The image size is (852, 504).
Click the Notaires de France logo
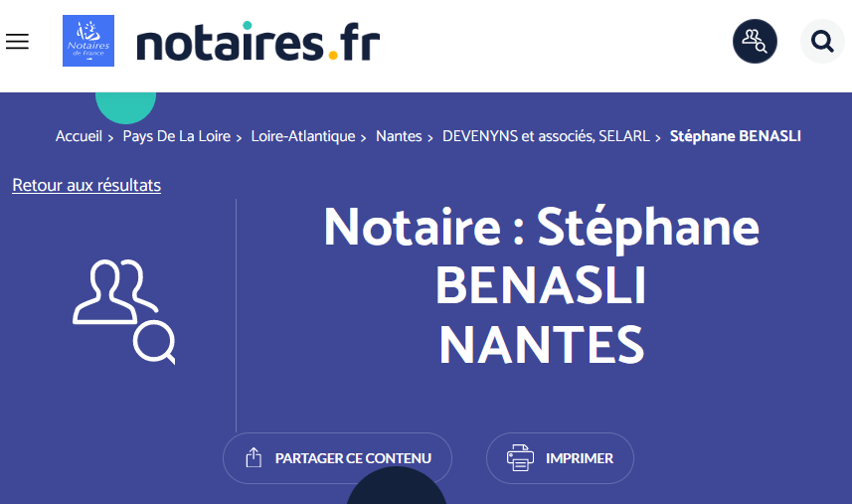tap(88, 41)
